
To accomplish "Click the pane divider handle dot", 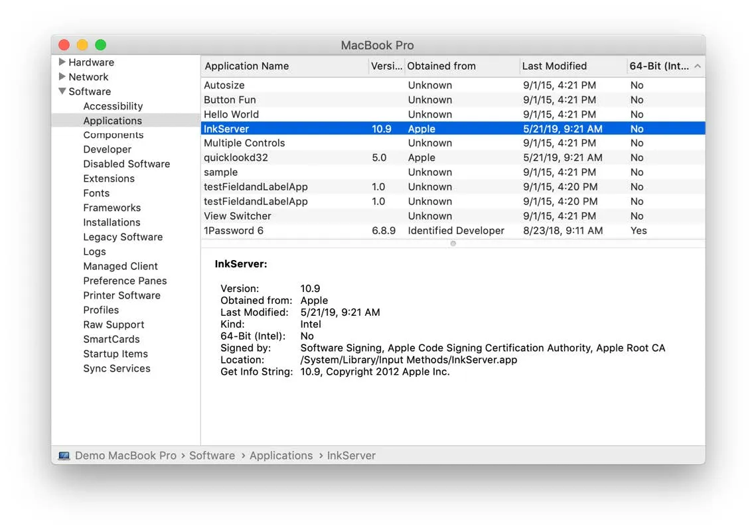I will (x=453, y=243).
